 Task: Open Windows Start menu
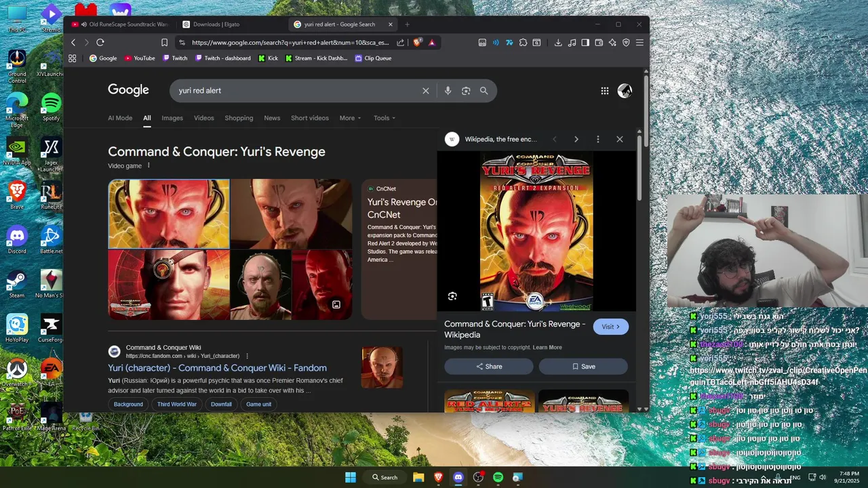[x=351, y=477]
